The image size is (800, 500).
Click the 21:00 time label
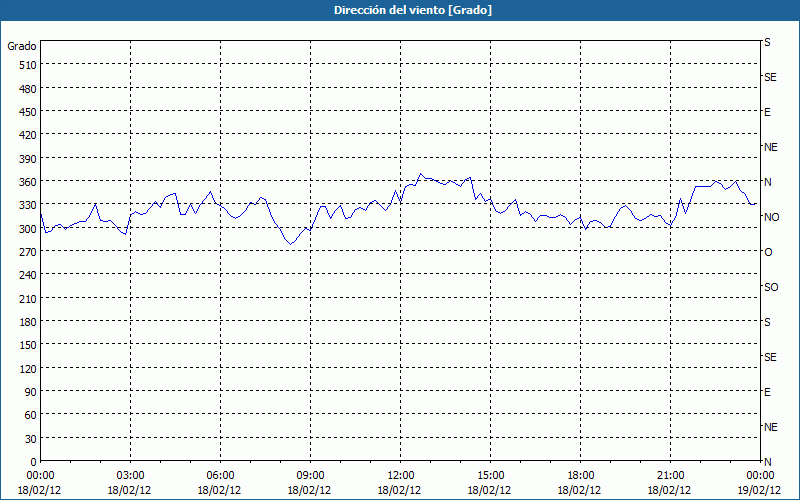point(670,476)
